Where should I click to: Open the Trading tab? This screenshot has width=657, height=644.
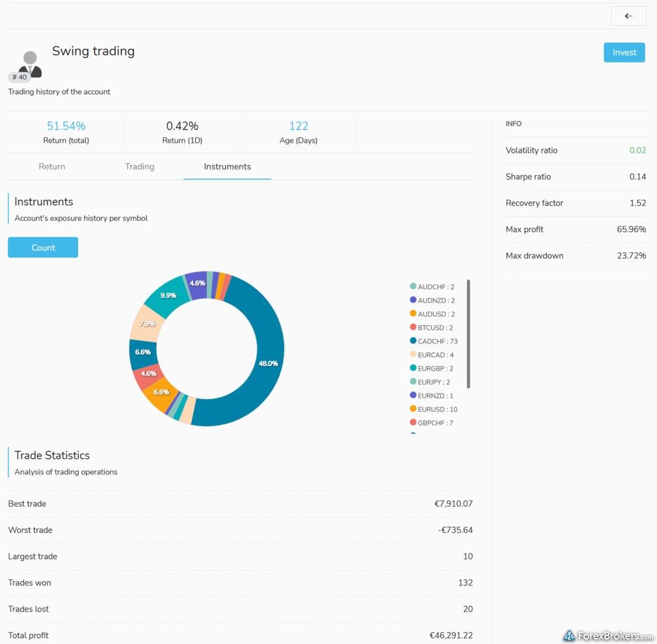pyautogui.click(x=139, y=167)
